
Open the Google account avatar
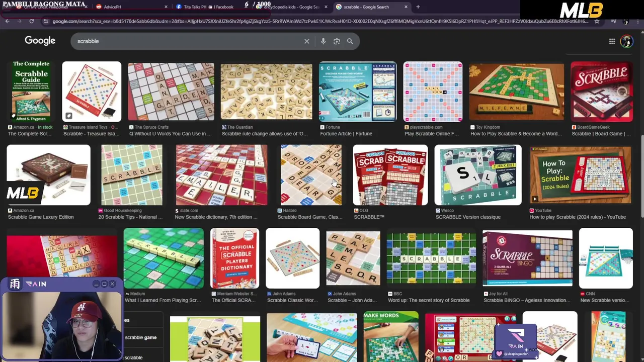pos(626,41)
